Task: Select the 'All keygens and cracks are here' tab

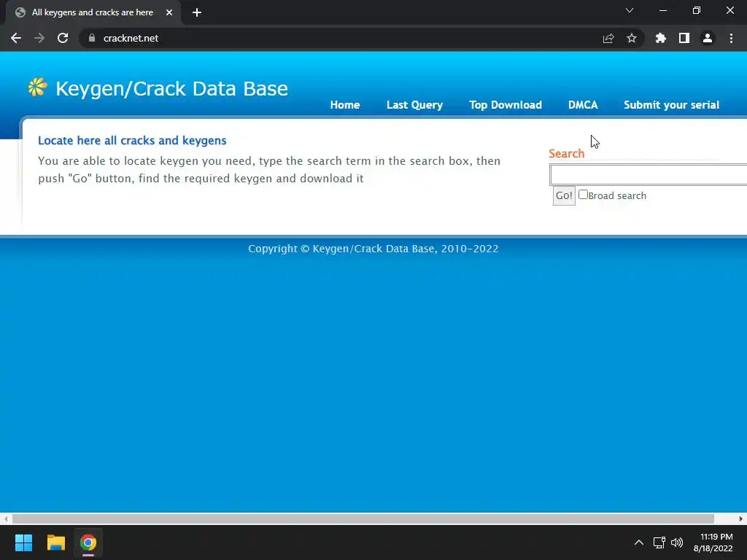Action: pyautogui.click(x=93, y=12)
